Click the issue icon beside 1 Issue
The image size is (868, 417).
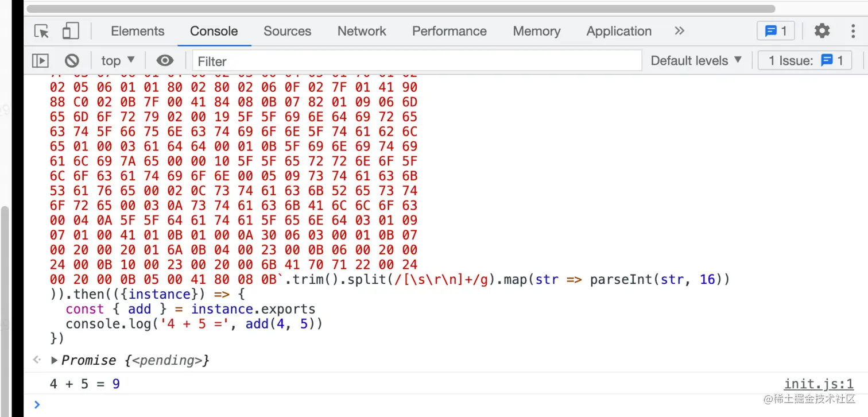click(827, 60)
